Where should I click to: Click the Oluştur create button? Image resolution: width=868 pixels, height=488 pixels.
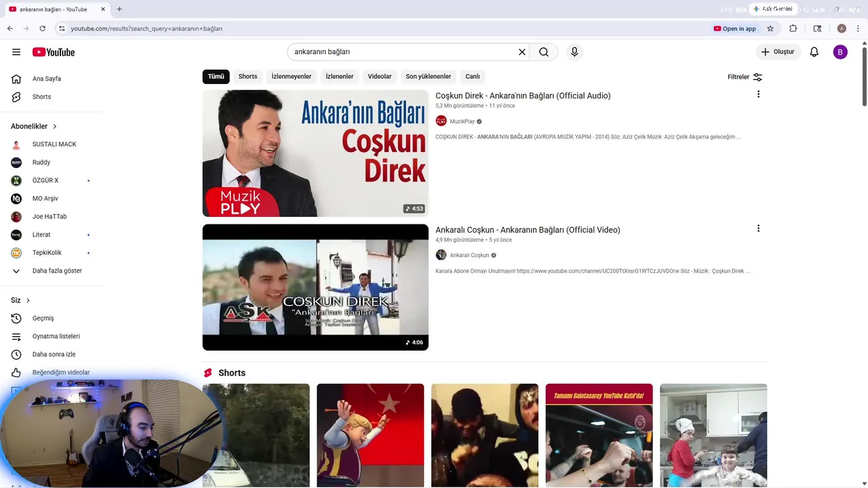coord(778,52)
